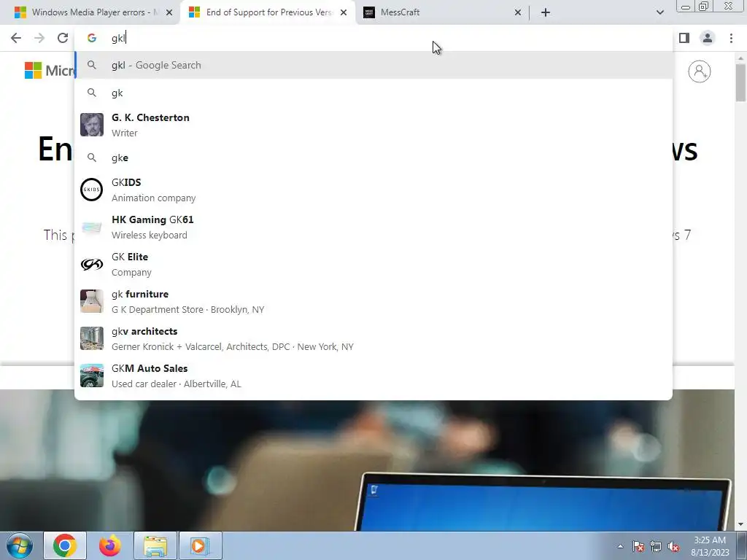Click the taskbar clock showing 3:25 AM

coord(710,546)
